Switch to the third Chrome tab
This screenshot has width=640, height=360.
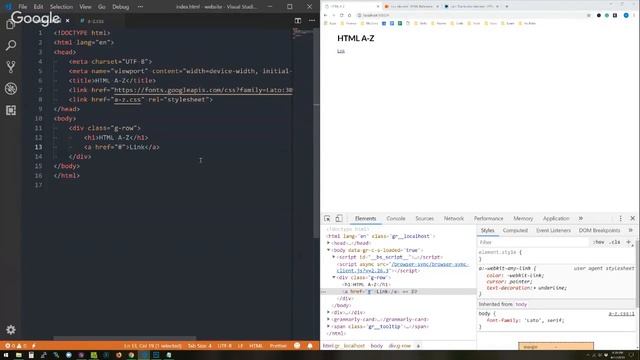pos(472,7)
